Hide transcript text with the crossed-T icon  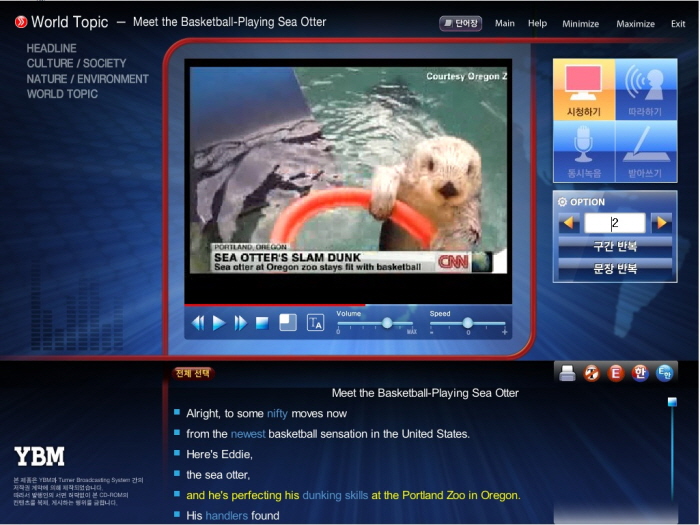591,373
